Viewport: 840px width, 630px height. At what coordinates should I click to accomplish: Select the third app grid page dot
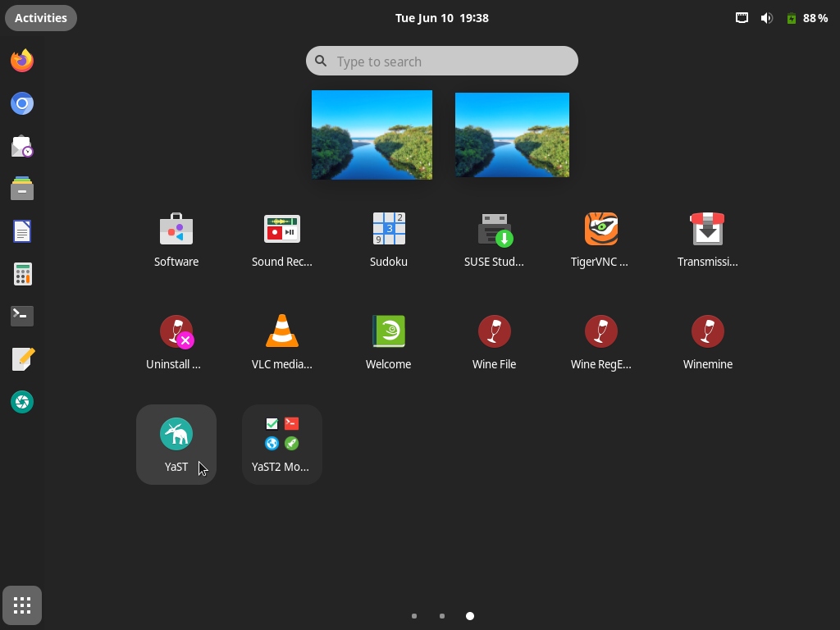pyautogui.click(x=470, y=616)
